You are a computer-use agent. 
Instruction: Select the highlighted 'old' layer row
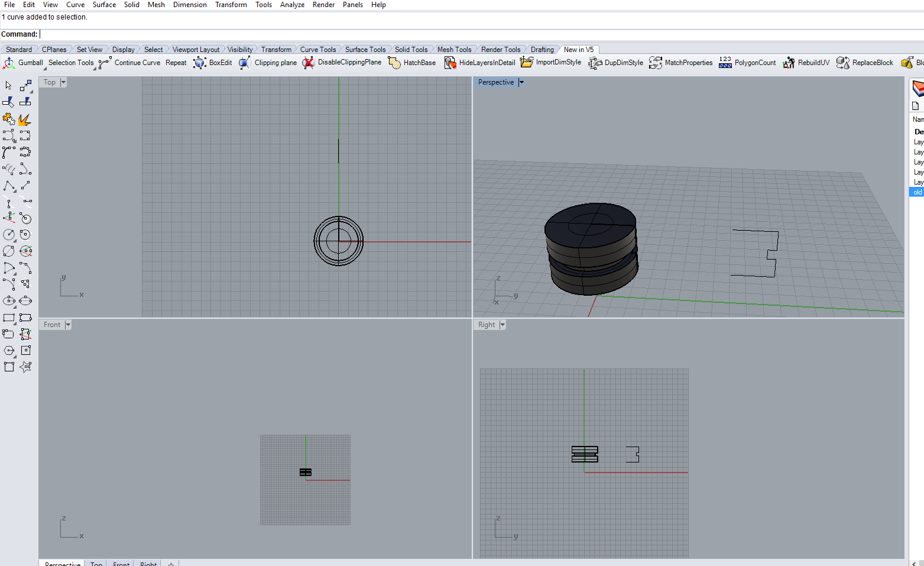[x=917, y=192]
